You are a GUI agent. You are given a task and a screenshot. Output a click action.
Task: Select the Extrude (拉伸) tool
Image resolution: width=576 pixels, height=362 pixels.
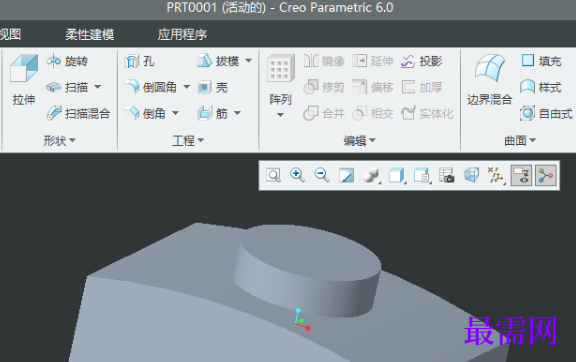pyautogui.click(x=24, y=80)
